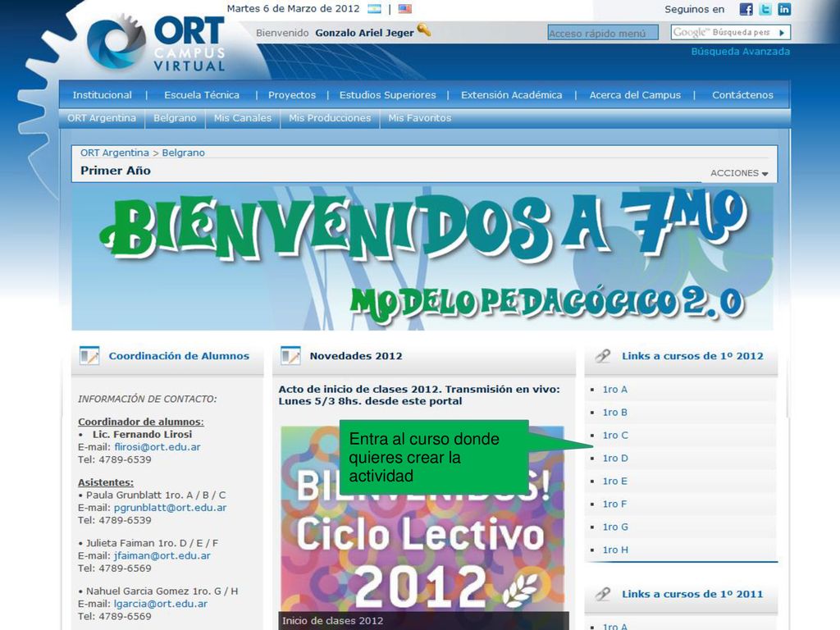The image size is (840, 630).
Task: Click the chain icon beside Links a cursos de 1º 2012
Action: [x=603, y=356]
